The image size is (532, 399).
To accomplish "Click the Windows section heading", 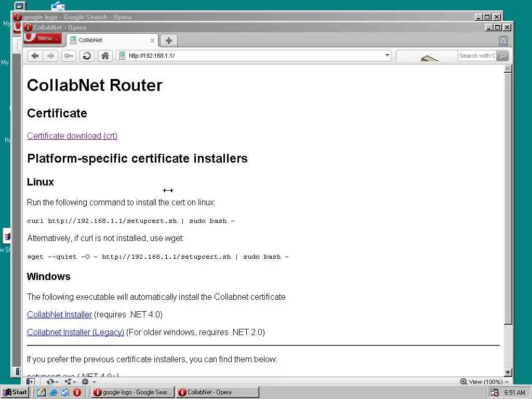I will click(48, 276).
